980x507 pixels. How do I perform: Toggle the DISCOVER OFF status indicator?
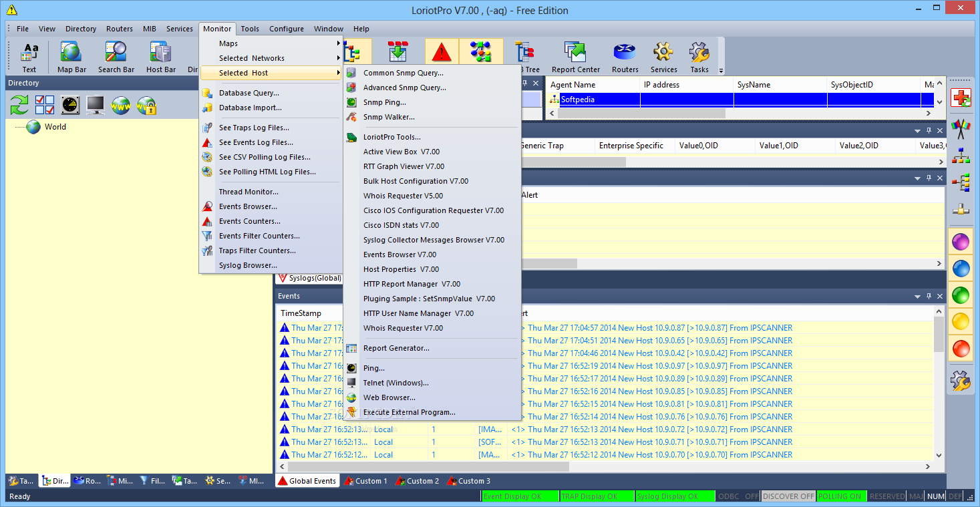pos(788,496)
